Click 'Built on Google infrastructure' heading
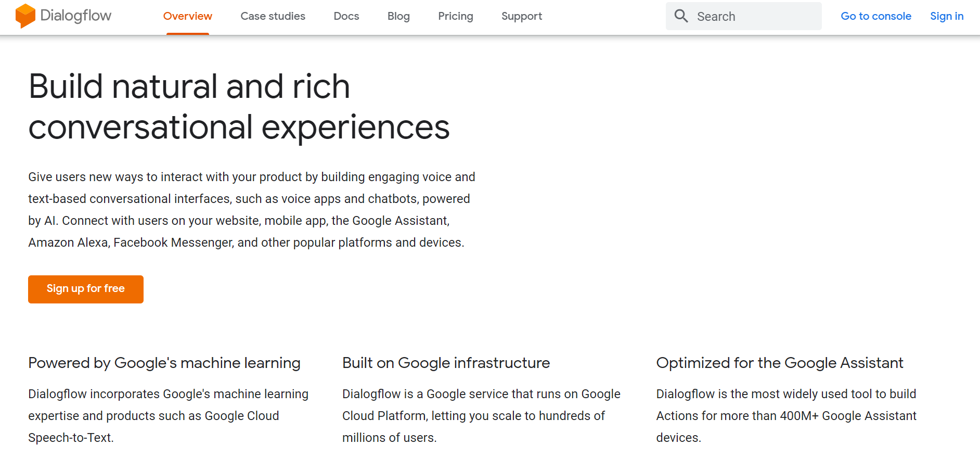980x470 pixels. coord(446,363)
